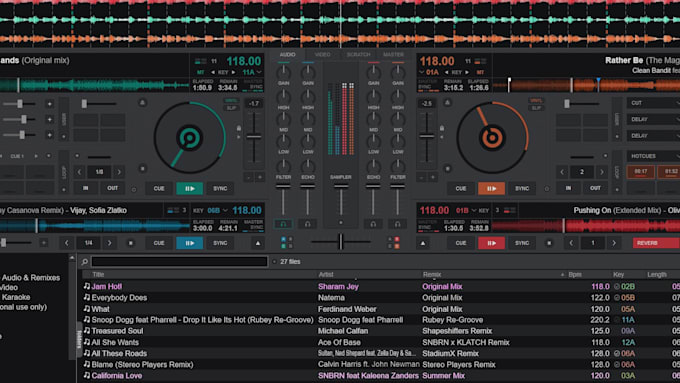The height and width of the screenshot is (383, 680).
Task: Click SYNC on the green deck
Action: 220,188
